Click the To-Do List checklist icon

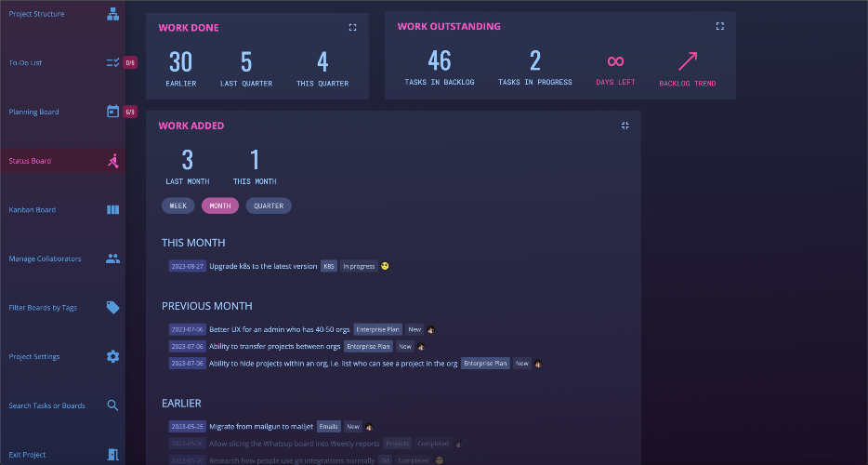click(113, 62)
